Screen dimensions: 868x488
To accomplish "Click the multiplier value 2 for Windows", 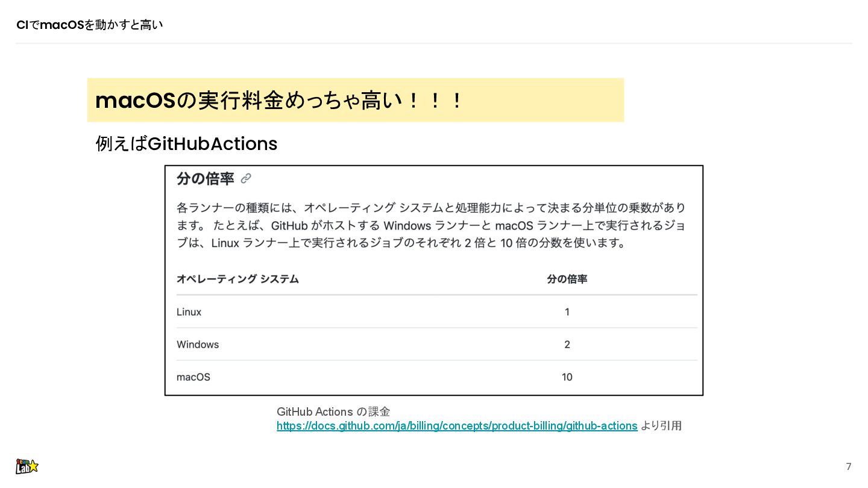I will (567, 345).
